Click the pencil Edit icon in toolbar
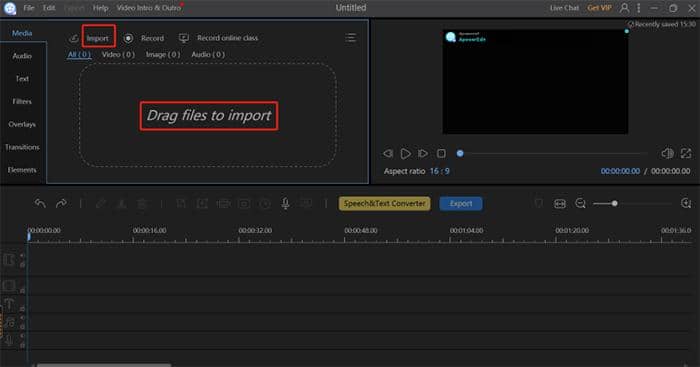 point(101,204)
